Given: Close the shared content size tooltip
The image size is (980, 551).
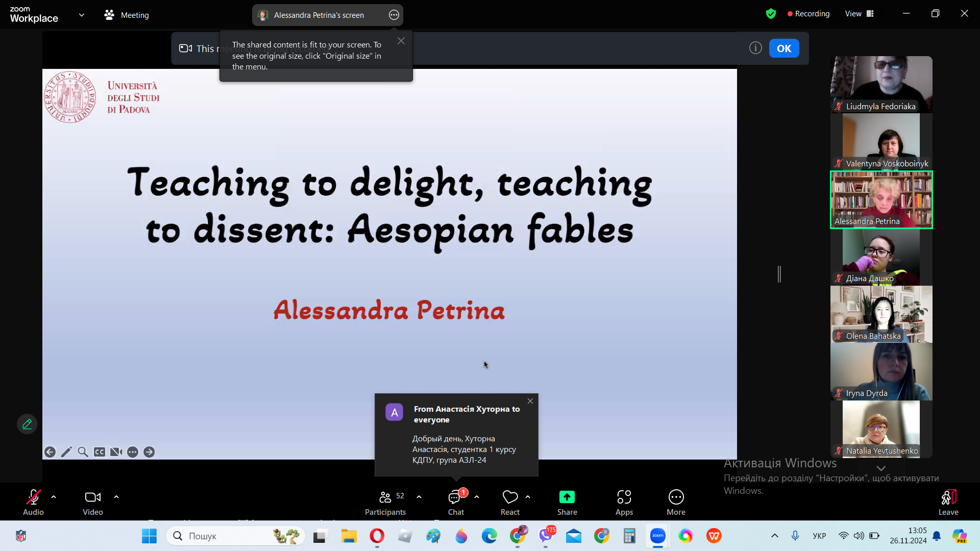Looking at the screenshot, I should pyautogui.click(x=401, y=41).
